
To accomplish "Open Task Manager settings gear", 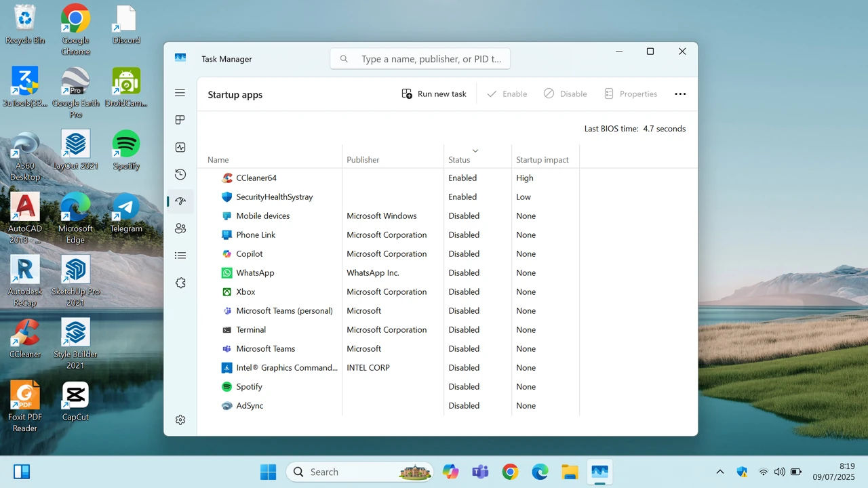I will tap(180, 420).
